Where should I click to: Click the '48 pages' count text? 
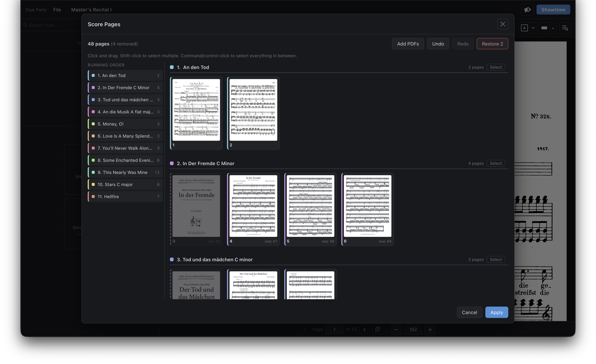coord(98,44)
